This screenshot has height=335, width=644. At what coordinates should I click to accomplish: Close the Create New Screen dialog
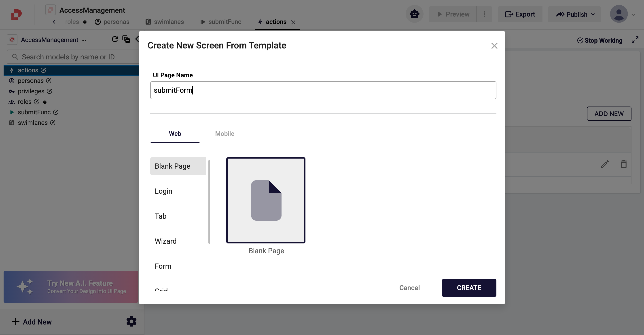click(494, 46)
